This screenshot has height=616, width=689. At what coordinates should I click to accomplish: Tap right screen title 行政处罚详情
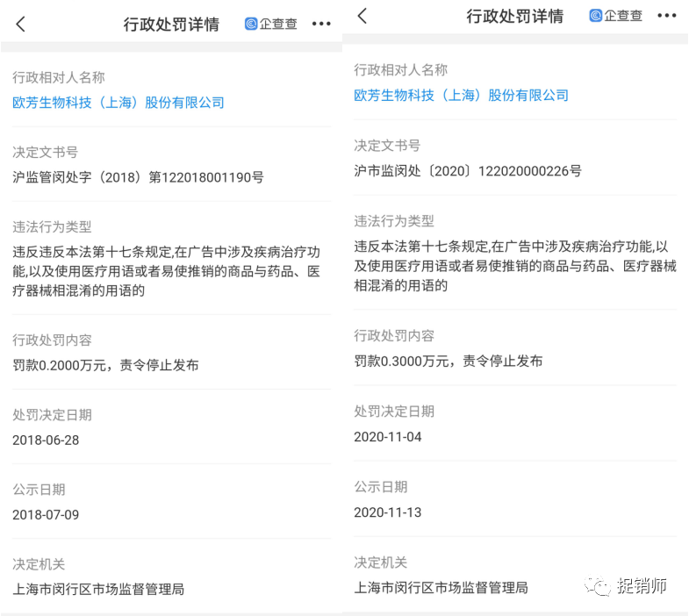click(514, 17)
